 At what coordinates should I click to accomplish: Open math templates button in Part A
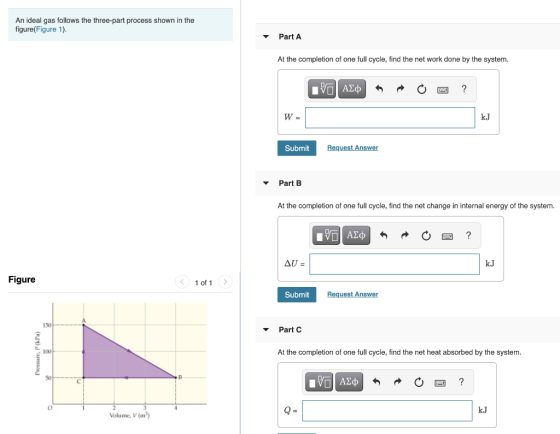pos(321,89)
